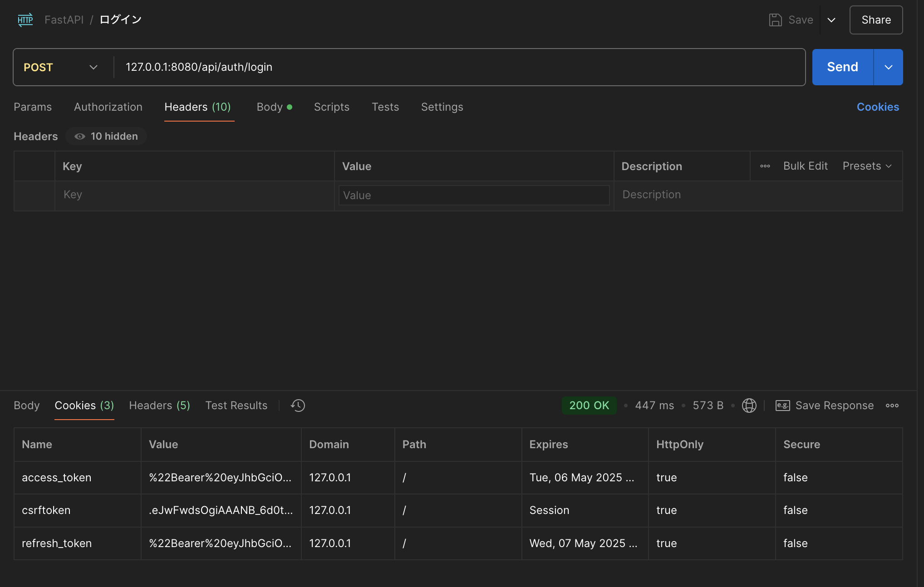The image size is (924, 587).
Task: Click the Share button
Action: tap(875, 20)
